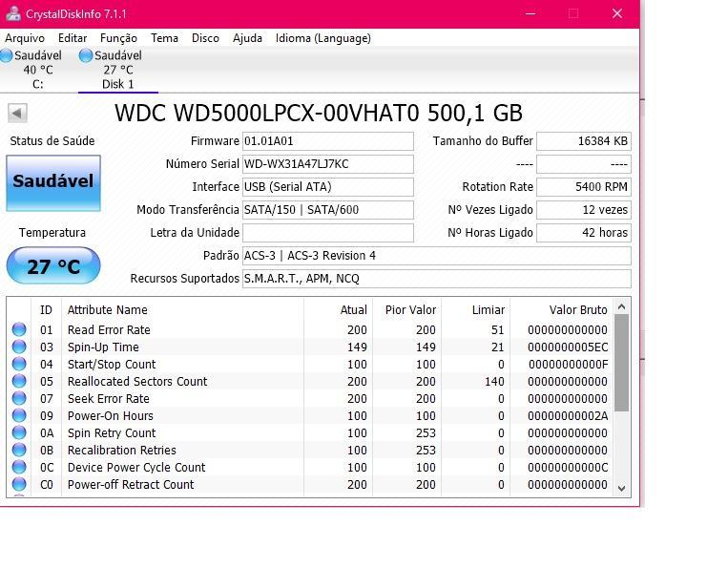Click status circle for Read Error Rate
Screen dimensions: 728x568
[19, 329]
